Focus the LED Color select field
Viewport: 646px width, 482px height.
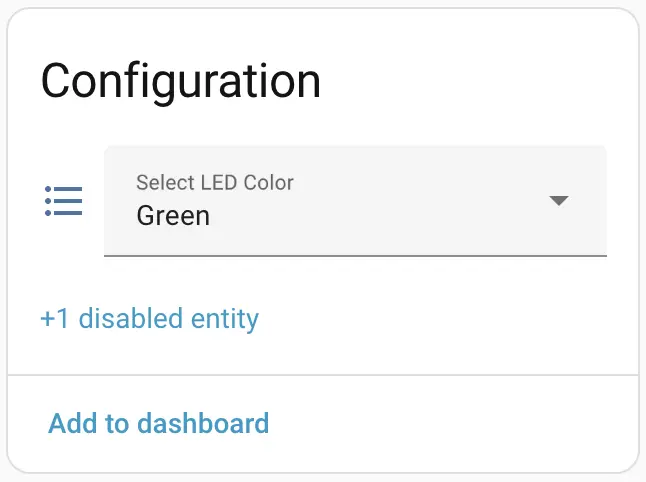[x=355, y=201]
